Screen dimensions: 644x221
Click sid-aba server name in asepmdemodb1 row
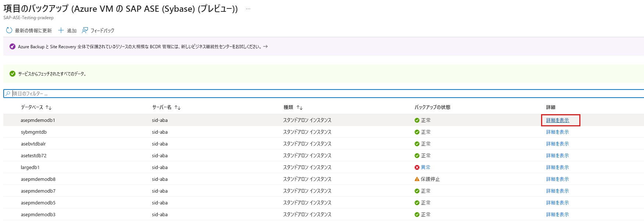coord(160,120)
